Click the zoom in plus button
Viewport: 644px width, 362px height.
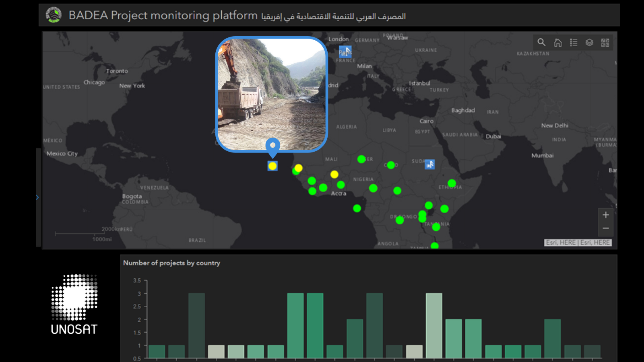coord(605,215)
